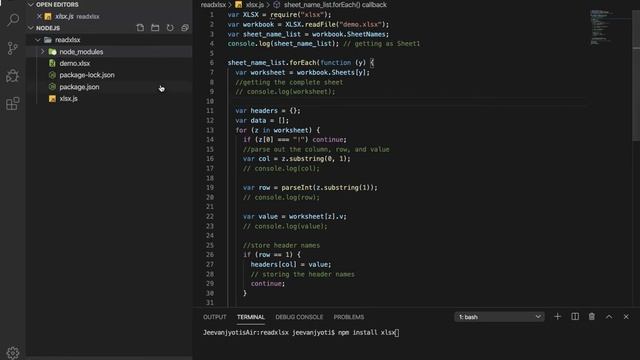640x360 pixels.
Task: Click the 'continue;' statement on line 29
Action: point(268,284)
